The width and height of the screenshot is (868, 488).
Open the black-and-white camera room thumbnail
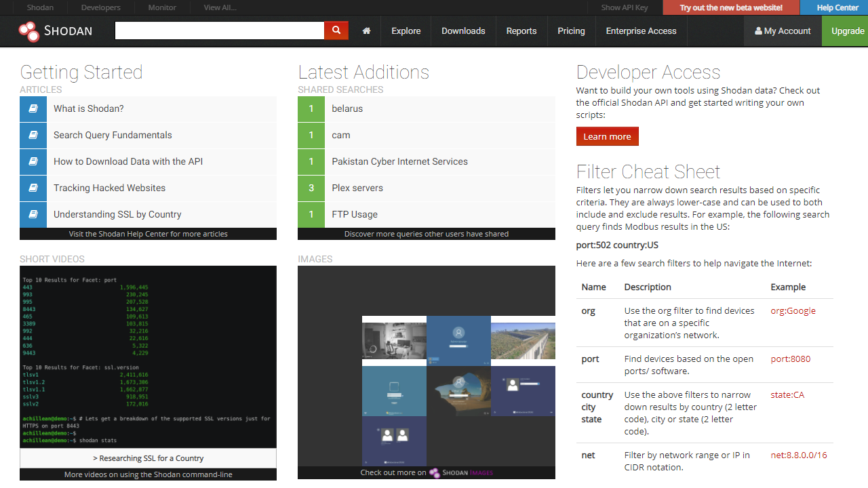[x=394, y=340]
